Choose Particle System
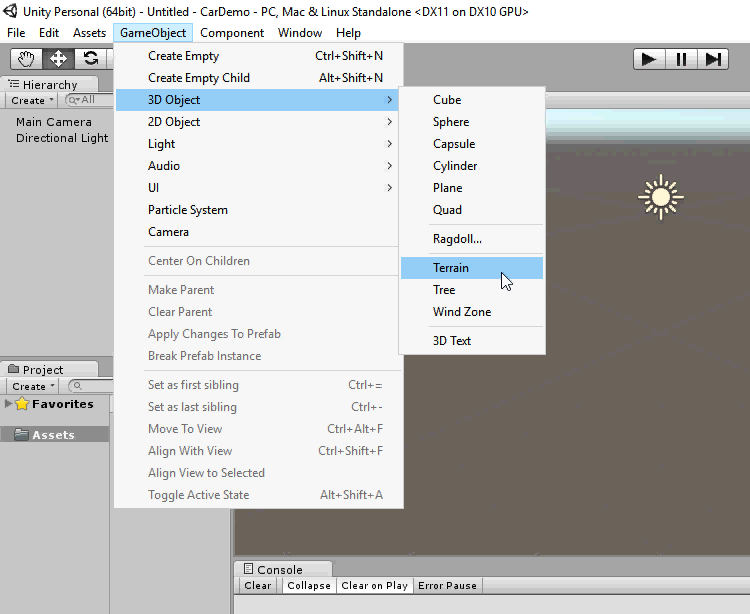This screenshot has width=750, height=614. [x=257, y=210]
